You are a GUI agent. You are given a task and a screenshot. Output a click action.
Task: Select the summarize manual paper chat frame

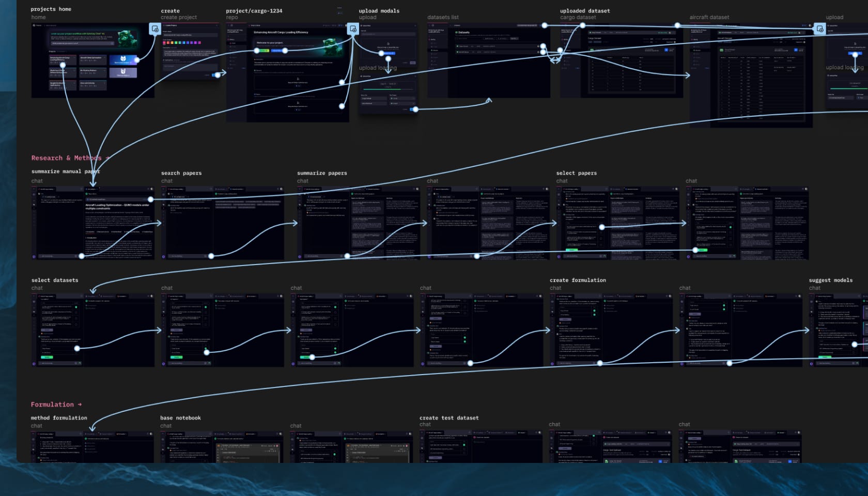(93, 223)
